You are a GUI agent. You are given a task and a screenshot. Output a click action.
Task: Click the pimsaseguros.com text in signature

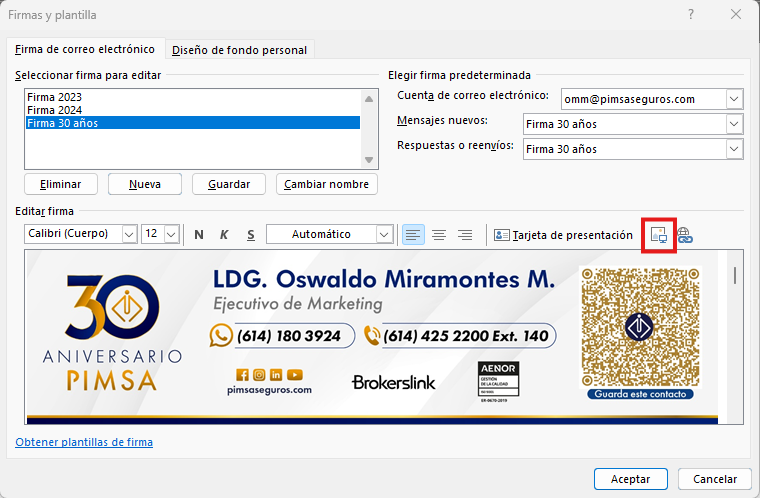click(269, 390)
